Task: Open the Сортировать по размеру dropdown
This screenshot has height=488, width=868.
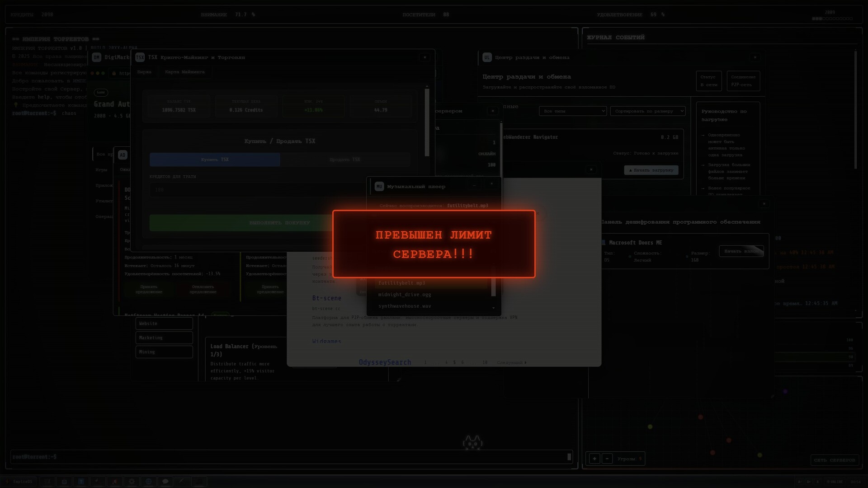Action: [647, 111]
